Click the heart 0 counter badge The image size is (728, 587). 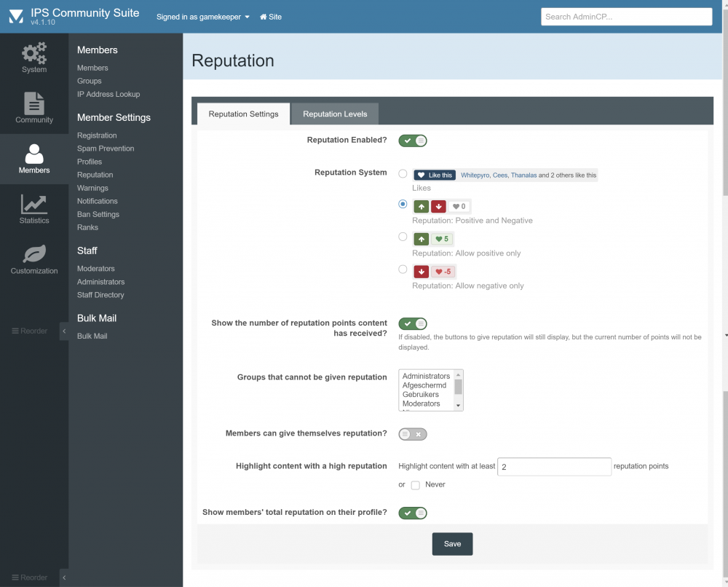pyautogui.click(x=459, y=207)
